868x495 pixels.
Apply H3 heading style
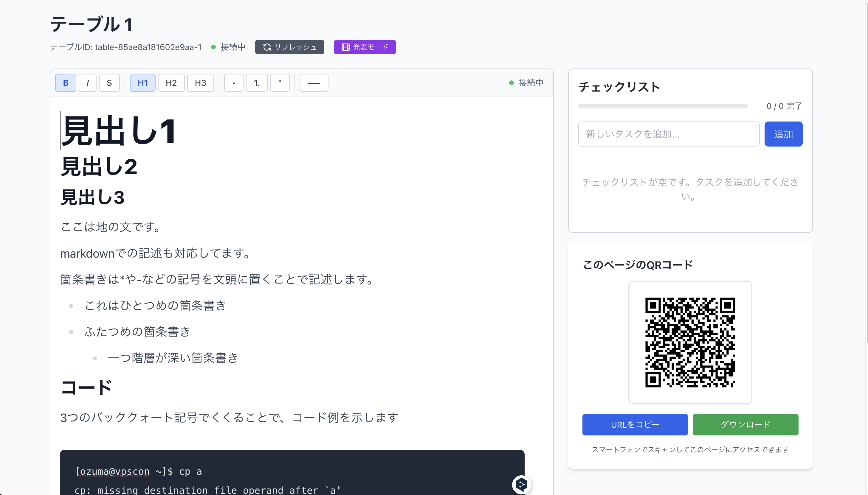coord(200,83)
